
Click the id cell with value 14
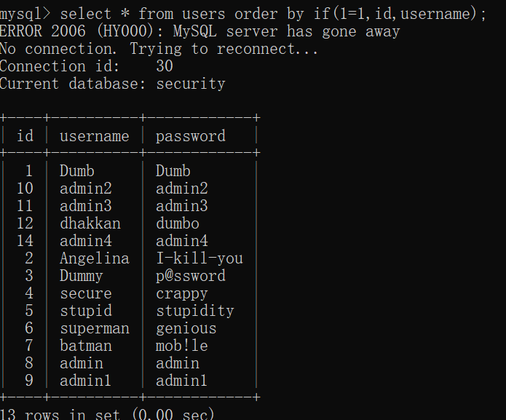click(x=25, y=241)
